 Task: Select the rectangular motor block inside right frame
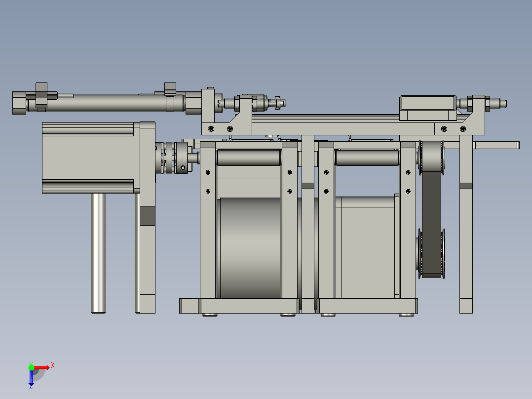[x=368, y=247]
